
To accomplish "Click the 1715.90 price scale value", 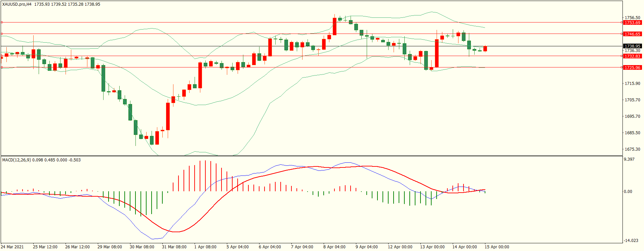I will (x=632, y=84).
